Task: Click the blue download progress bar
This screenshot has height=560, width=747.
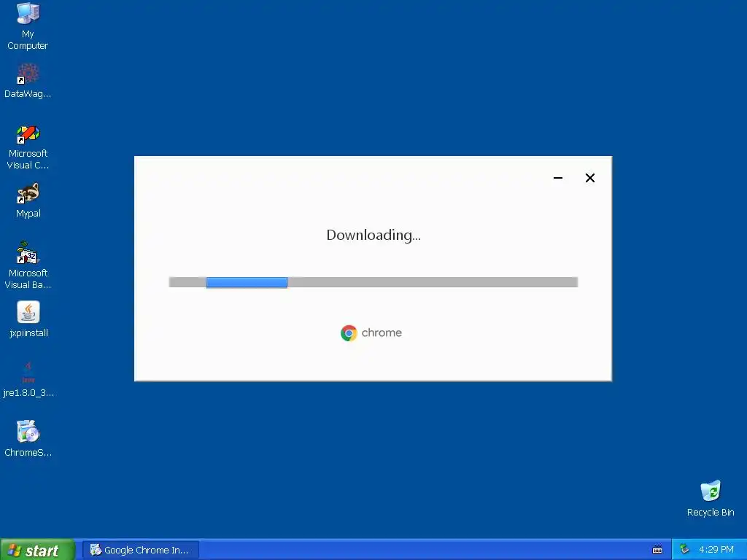Action: (x=247, y=282)
